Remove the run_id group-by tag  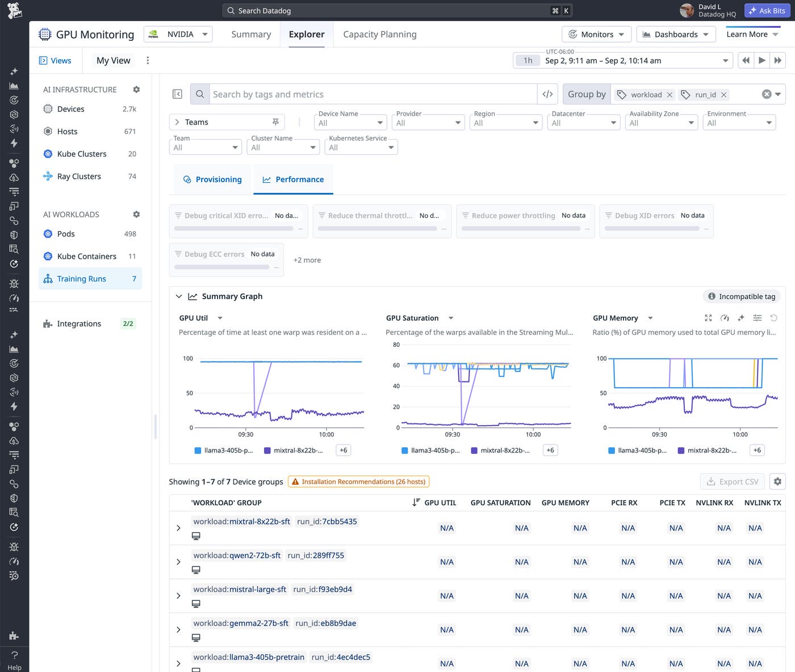723,95
